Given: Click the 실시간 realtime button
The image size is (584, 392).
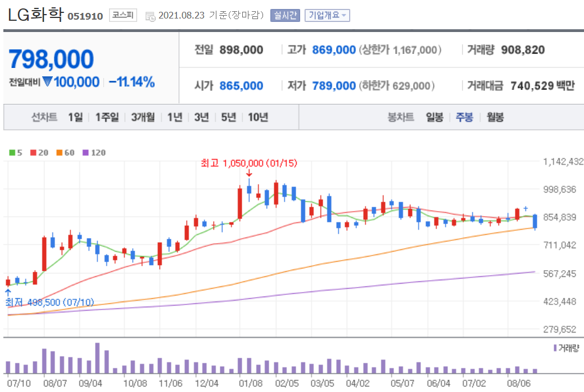Looking at the screenshot, I should [285, 15].
